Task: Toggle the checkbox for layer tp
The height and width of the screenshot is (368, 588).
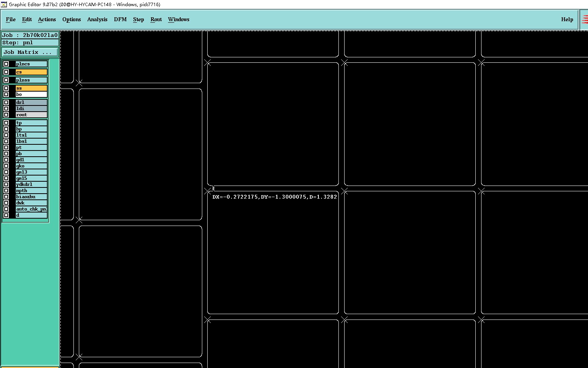Action: [6, 123]
